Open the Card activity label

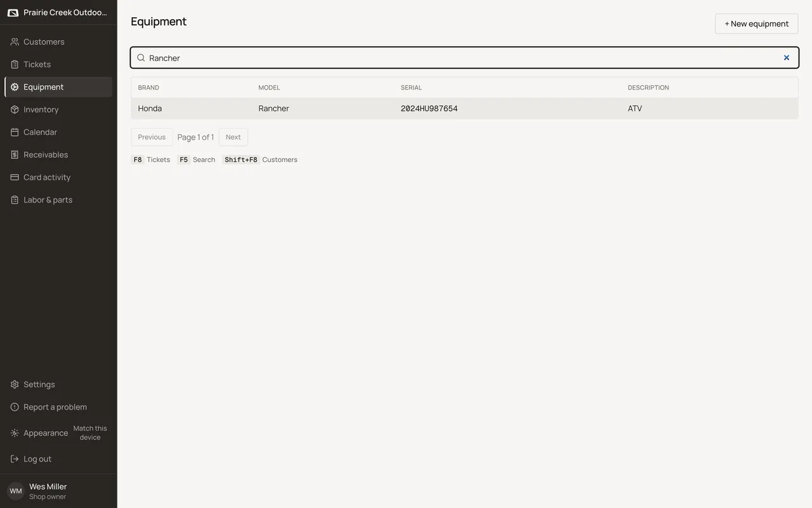47,177
